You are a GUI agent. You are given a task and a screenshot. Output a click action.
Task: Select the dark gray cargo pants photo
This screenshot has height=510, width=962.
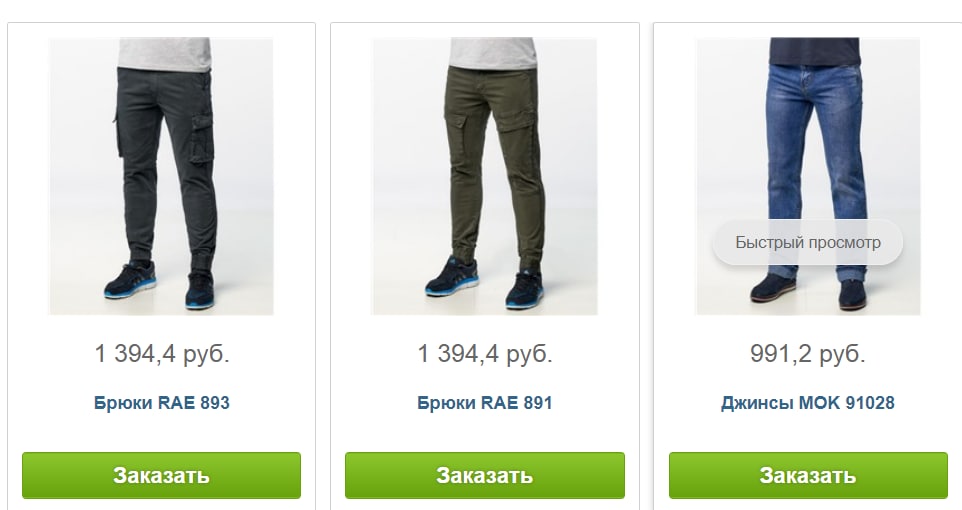coord(161,176)
